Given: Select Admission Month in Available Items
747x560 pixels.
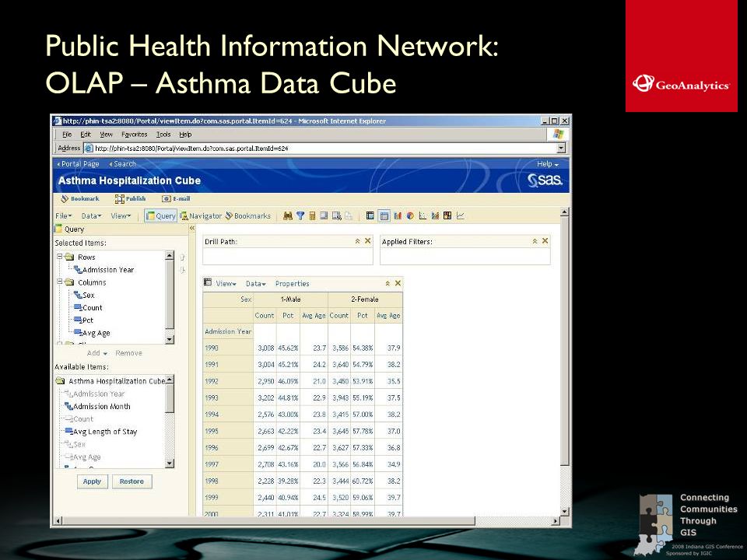Looking at the screenshot, I should click(x=97, y=406).
